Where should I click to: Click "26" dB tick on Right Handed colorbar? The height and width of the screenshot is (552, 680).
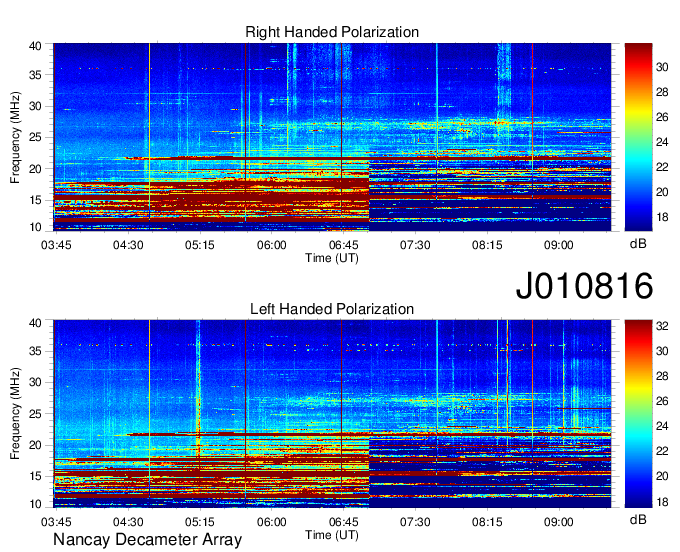pyautogui.click(x=662, y=117)
